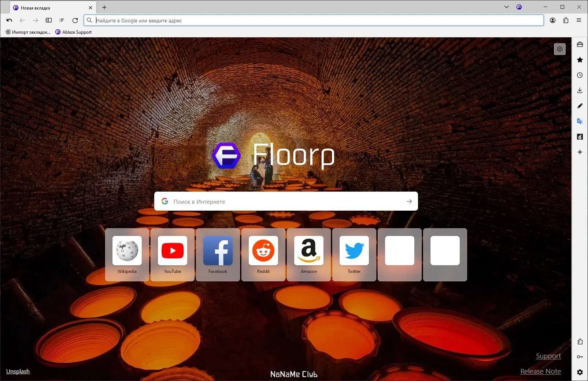Open the Facebook shortcut tile
The width and height of the screenshot is (588, 381).
pyautogui.click(x=218, y=255)
